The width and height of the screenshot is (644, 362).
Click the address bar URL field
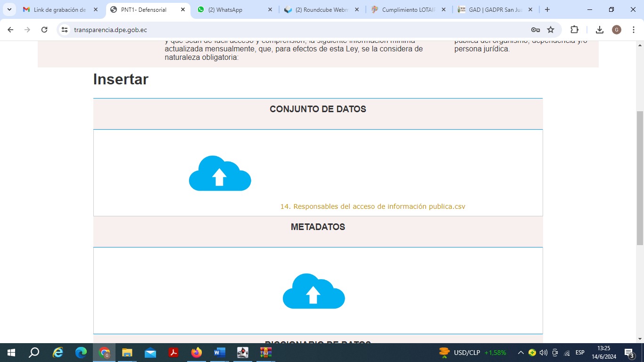pyautogui.click(x=283, y=30)
